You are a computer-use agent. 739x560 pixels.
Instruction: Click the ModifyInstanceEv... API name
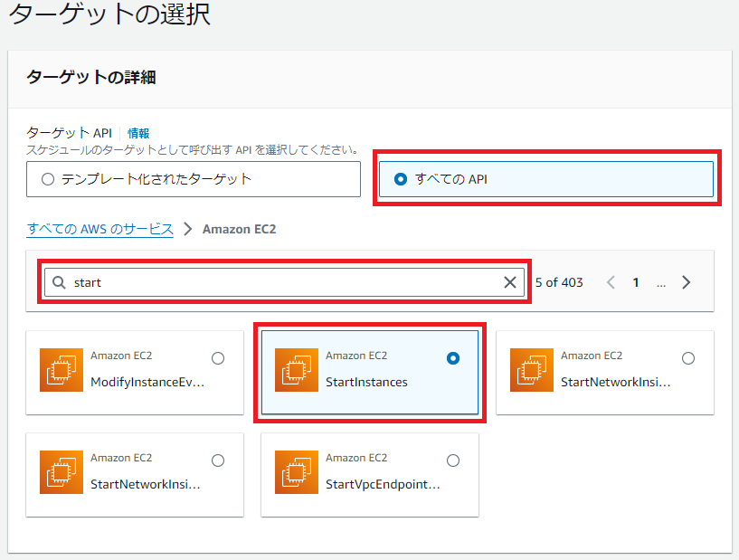147,383
